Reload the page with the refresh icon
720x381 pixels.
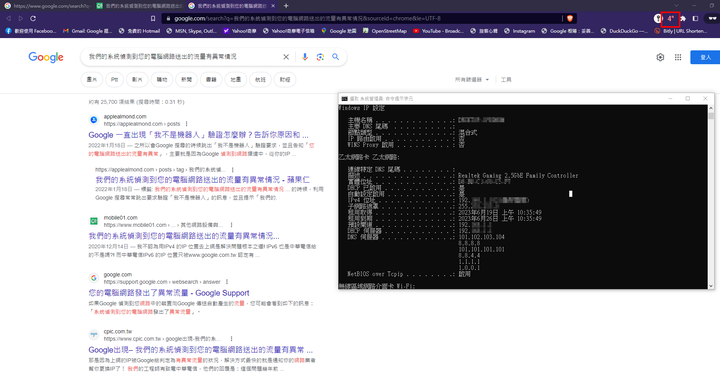pos(33,18)
